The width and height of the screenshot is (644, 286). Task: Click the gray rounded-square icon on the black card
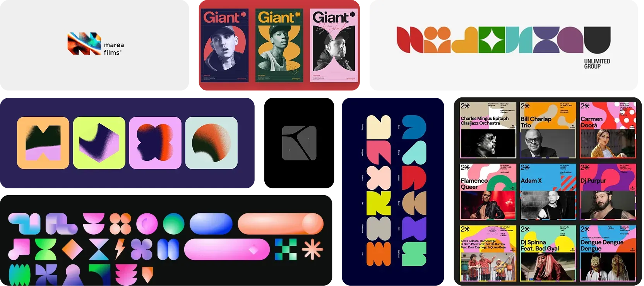pos(299,143)
